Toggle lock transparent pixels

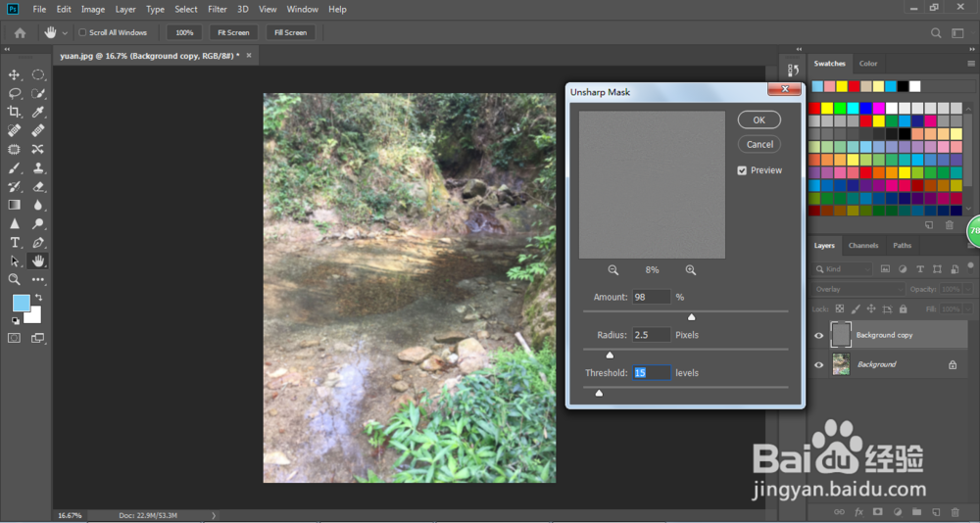pos(840,309)
